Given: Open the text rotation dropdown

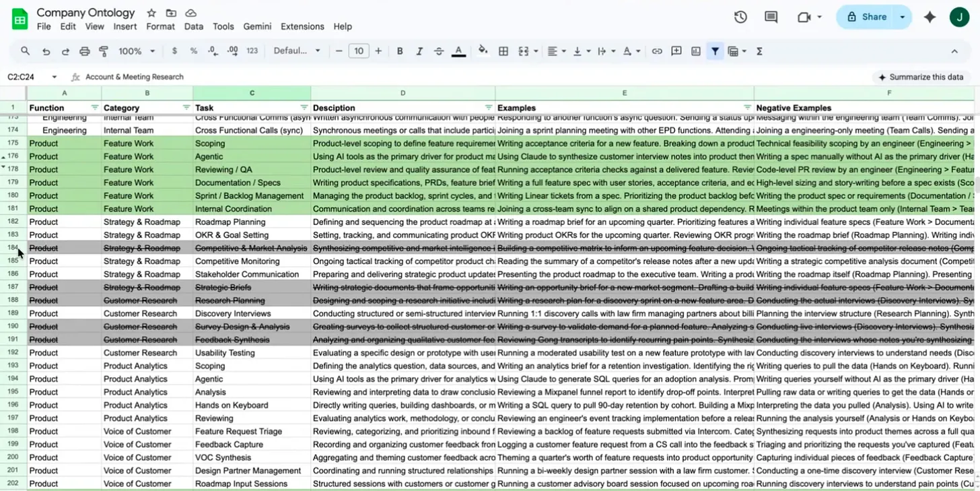Looking at the screenshot, I should tap(631, 51).
